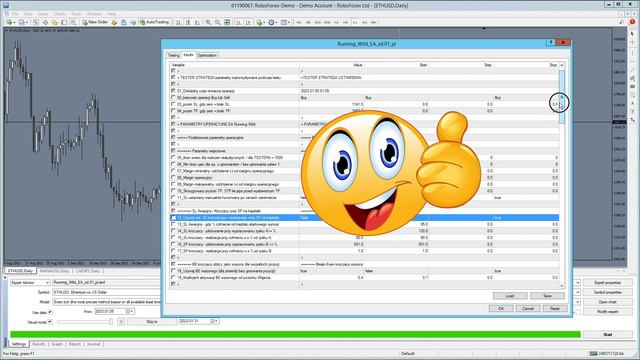The width and height of the screenshot is (640, 360).
Task: Zoom in the chart via toolbar
Action: tap(209, 22)
